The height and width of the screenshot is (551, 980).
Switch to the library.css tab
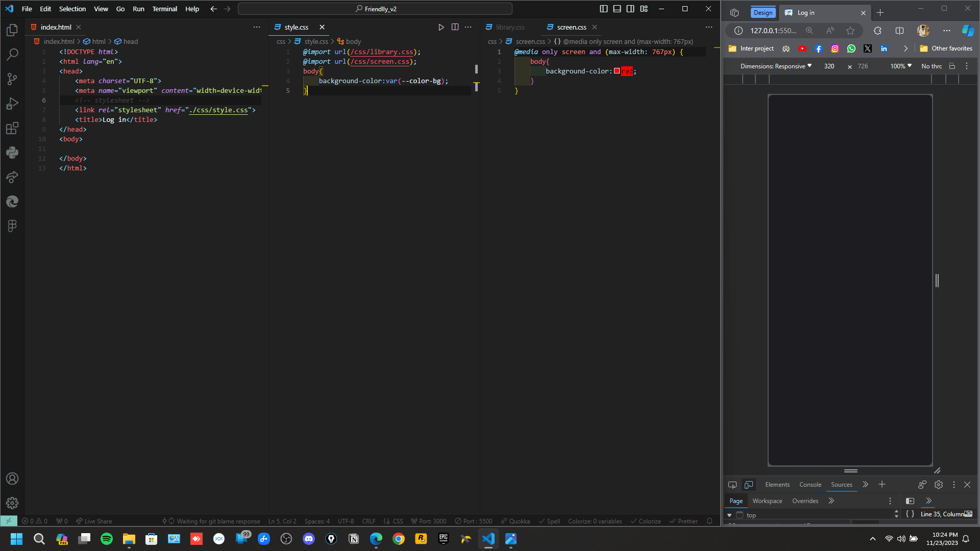509,27
